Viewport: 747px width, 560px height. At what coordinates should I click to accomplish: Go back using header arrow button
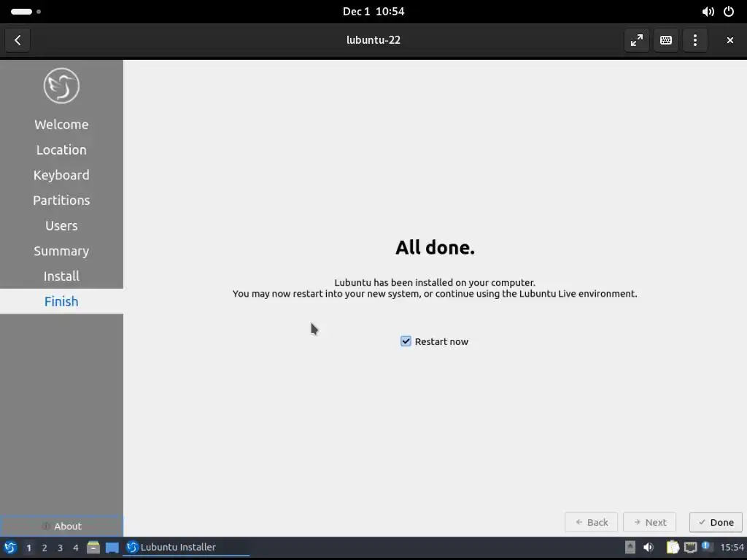(x=18, y=40)
